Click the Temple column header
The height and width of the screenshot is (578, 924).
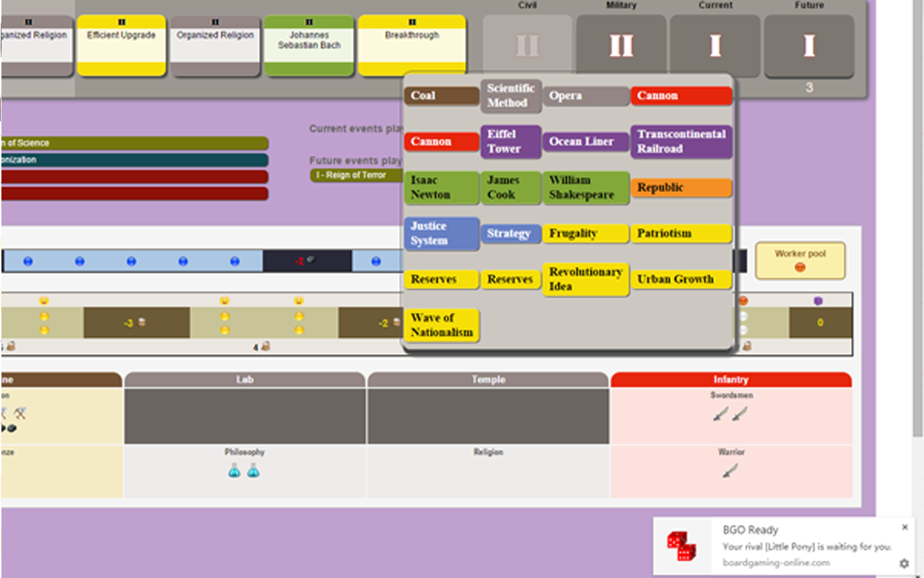pyautogui.click(x=488, y=379)
